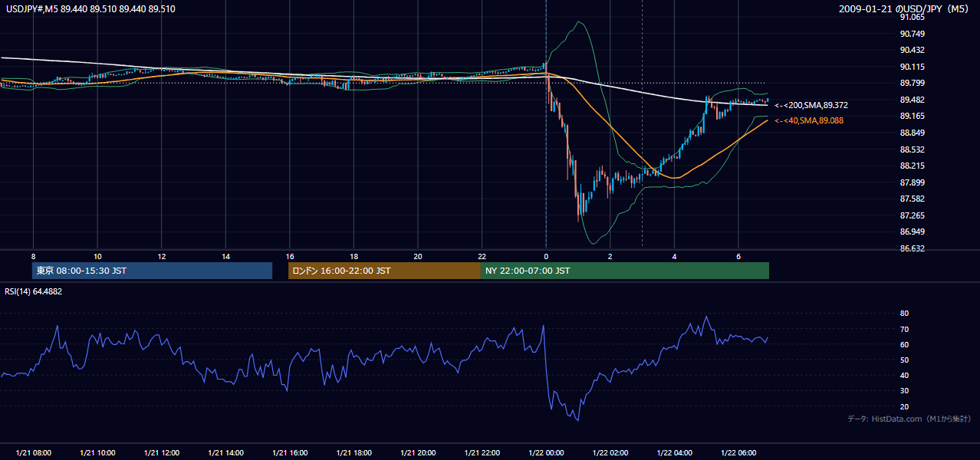
Task: Click the 1/21 08:00 time axis label
Action: 33,452
